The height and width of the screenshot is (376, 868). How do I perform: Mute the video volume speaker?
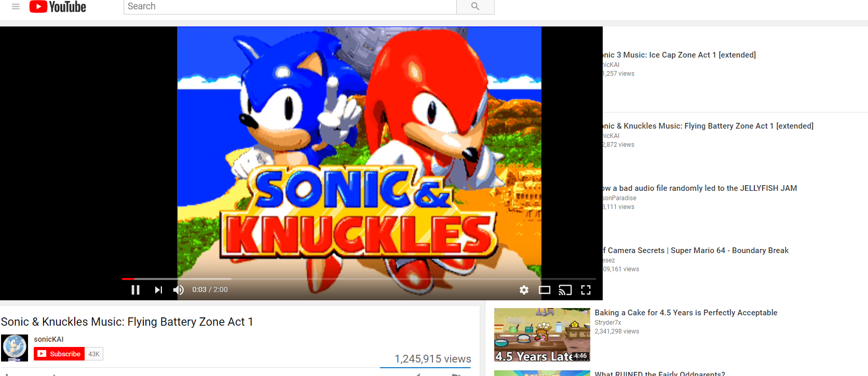click(x=179, y=290)
